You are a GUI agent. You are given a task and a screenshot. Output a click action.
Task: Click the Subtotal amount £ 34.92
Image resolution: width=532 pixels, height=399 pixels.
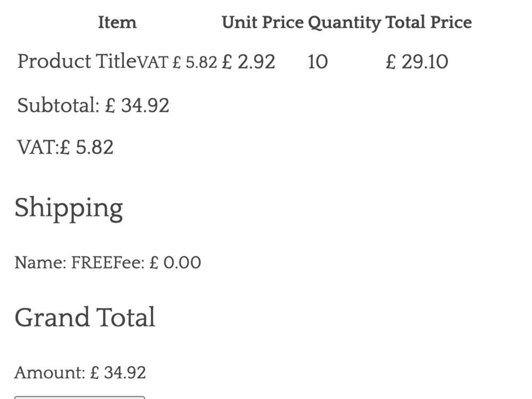[x=137, y=105]
